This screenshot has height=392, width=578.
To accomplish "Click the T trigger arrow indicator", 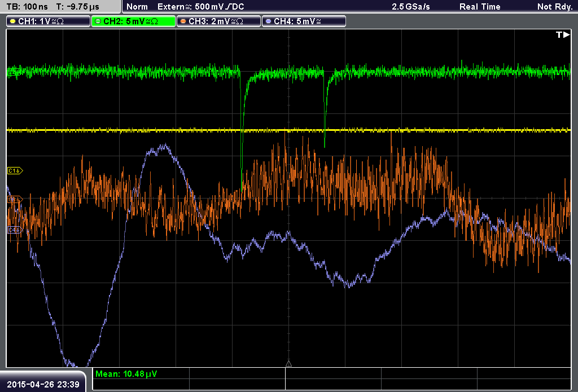I will coord(563,34).
